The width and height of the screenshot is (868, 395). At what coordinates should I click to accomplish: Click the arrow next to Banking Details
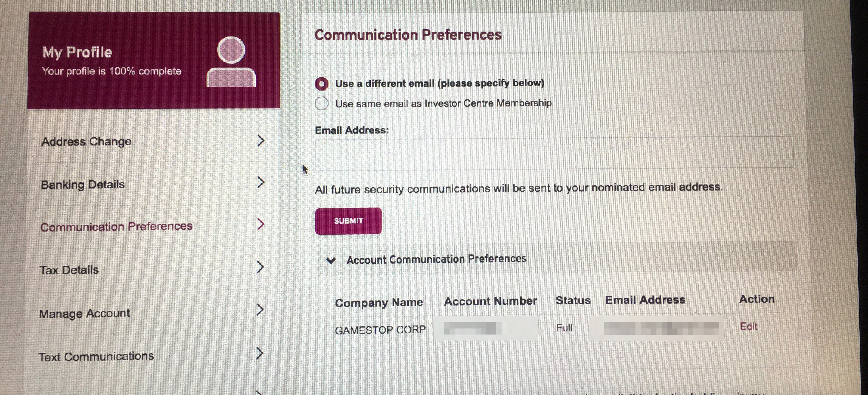pyautogui.click(x=260, y=182)
